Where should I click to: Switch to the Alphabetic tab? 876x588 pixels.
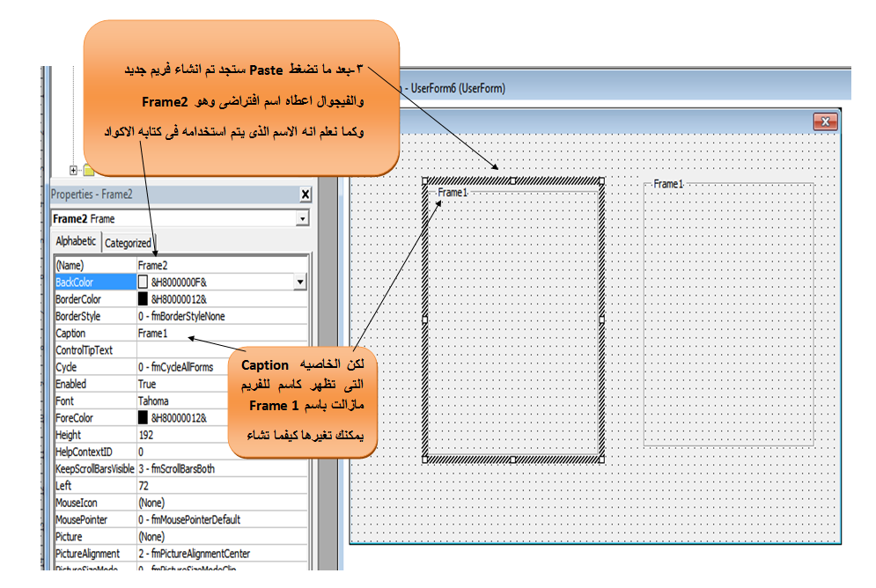pos(76,241)
